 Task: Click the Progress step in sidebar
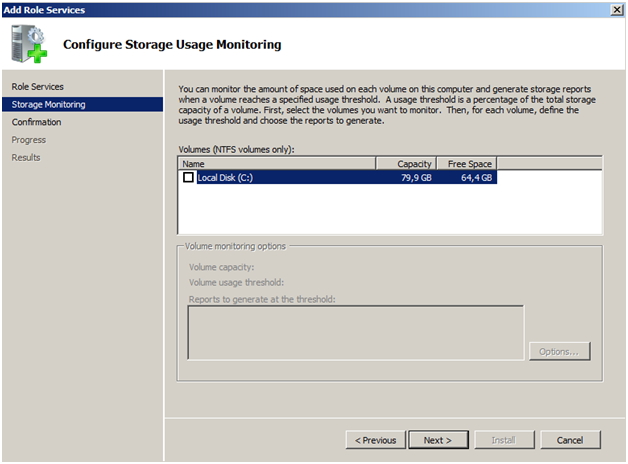pos(29,140)
